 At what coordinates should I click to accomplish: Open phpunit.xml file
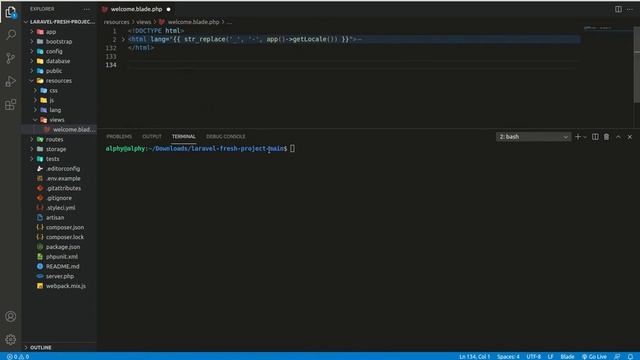click(x=62, y=257)
